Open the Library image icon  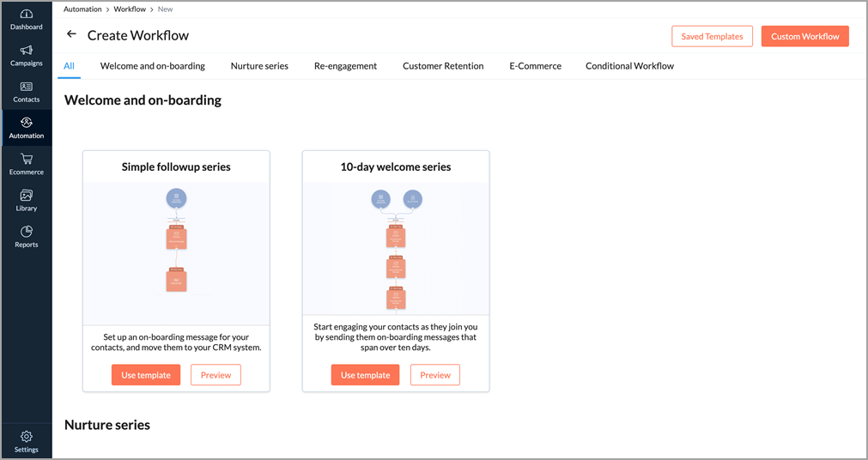pyautogui.click(x=26, y=197)
